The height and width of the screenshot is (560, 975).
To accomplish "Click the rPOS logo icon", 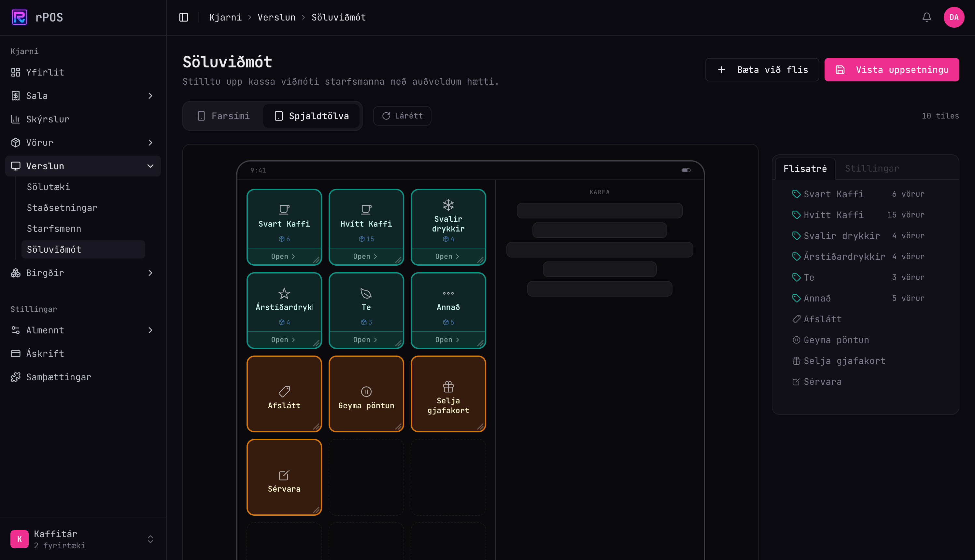I will tap(19, 17).
